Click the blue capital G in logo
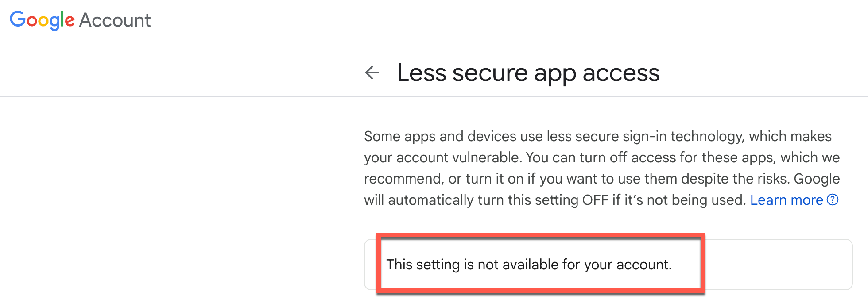The width and height of the screenshot is (868, 299). [18, 19]
